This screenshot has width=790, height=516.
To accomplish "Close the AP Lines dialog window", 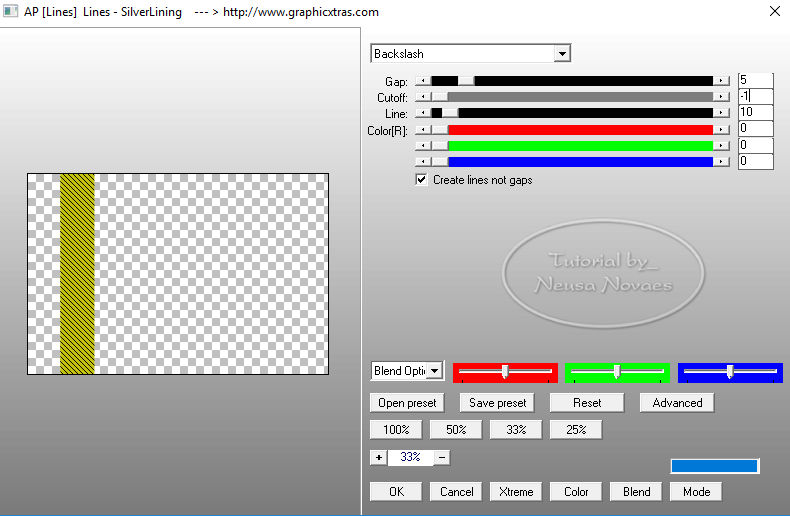I will [774, 11].
